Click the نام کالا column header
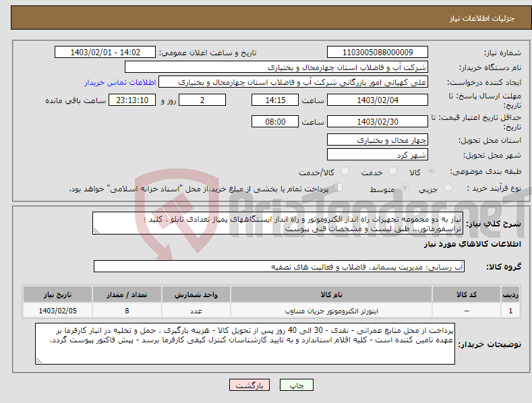 [x=331, y=294]
